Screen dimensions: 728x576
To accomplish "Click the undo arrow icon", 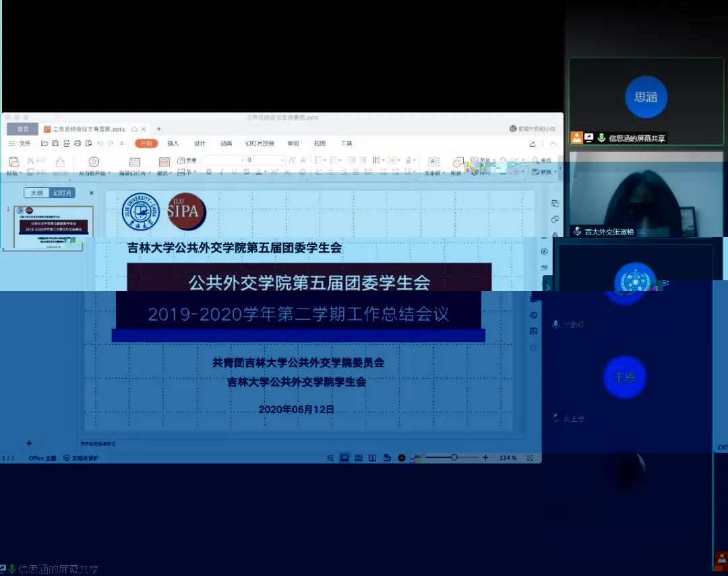I will 100,143.
